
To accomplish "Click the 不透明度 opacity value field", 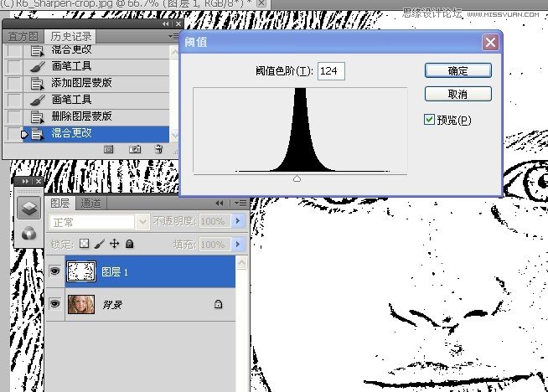I will [x=215, y=221].
